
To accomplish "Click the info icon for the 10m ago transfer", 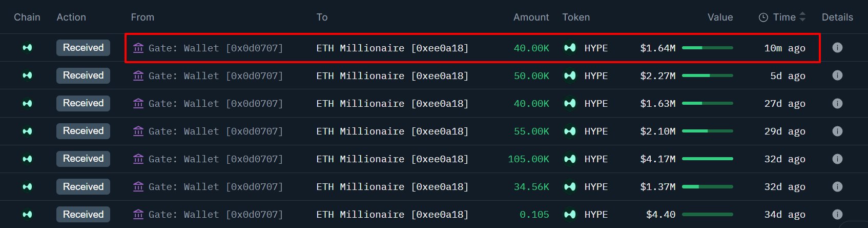I will coord(837,48).
